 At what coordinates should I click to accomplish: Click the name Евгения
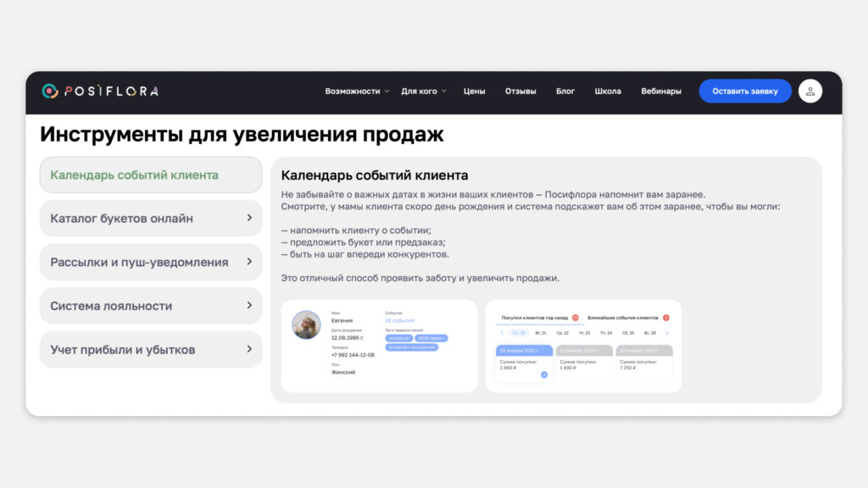[342, 320]
